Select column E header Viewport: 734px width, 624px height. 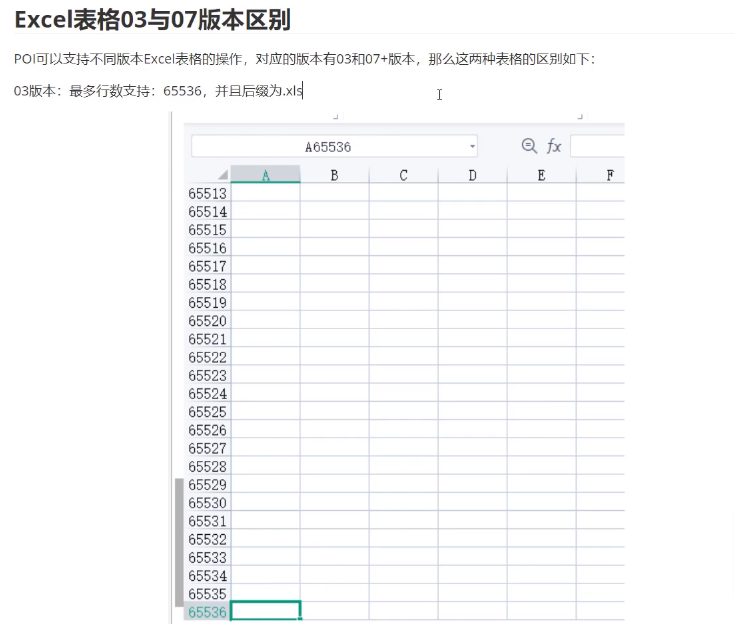click(541, 175)
